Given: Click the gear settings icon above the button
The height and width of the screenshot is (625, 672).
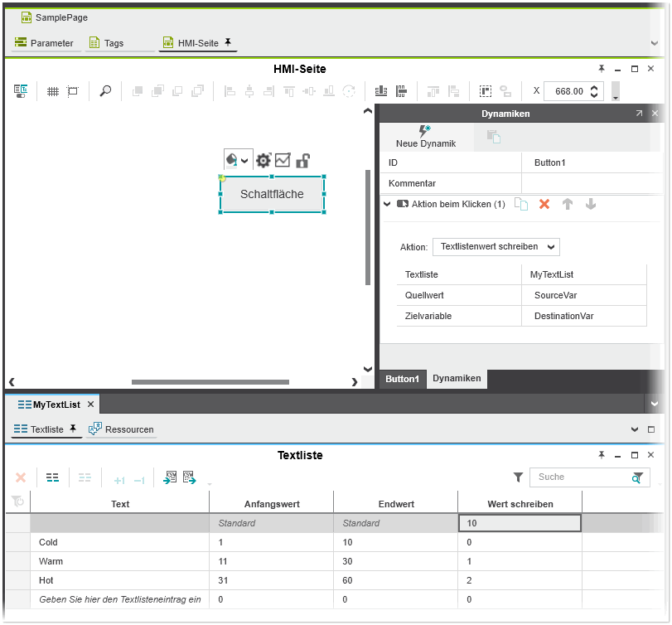Looking at the screenshot, I should point(263,161).
